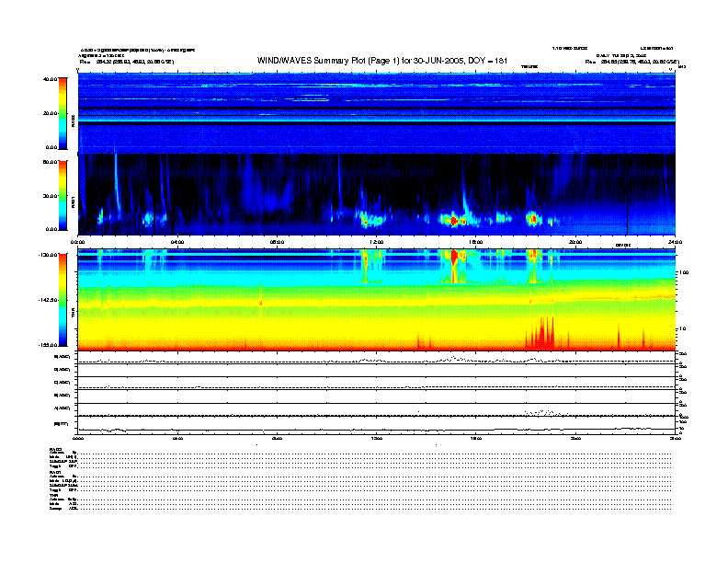Screen dimensions: 728x563
Task: Click the -142.50 label on the TNR colorbar
Action: 48,300
